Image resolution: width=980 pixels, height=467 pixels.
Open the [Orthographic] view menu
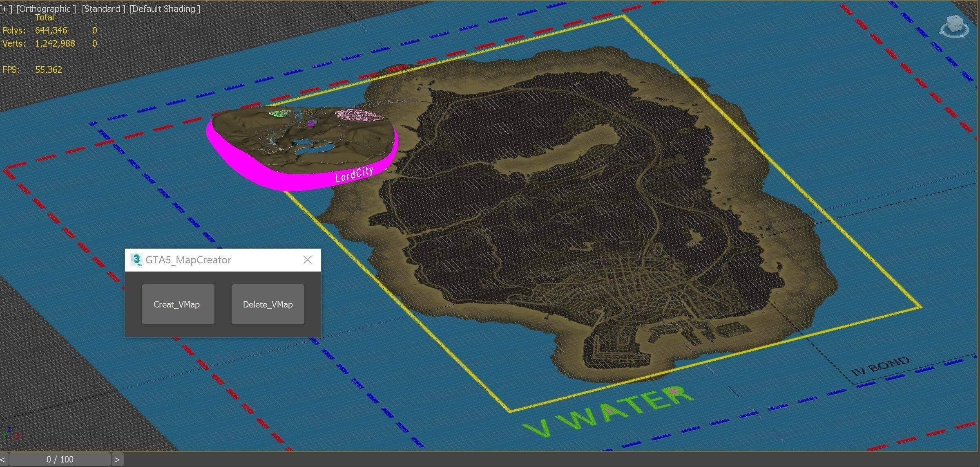tap(46, 9)
